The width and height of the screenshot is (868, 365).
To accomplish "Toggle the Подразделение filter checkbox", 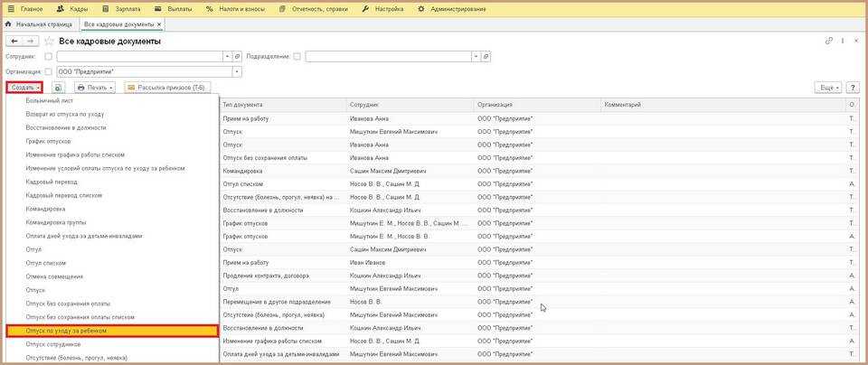I will (x=297, y=56).
